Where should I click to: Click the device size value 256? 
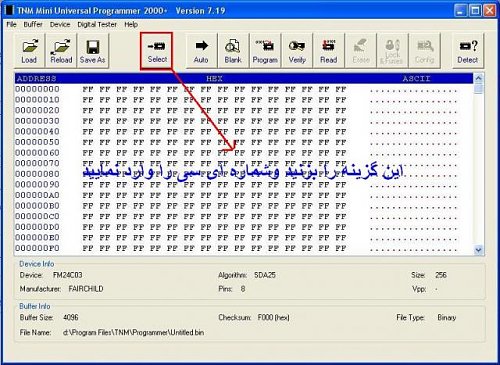(441, 275)
